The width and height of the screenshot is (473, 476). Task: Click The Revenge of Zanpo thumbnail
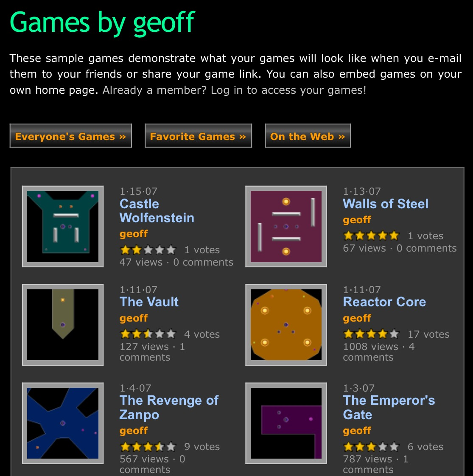point(63,423)
